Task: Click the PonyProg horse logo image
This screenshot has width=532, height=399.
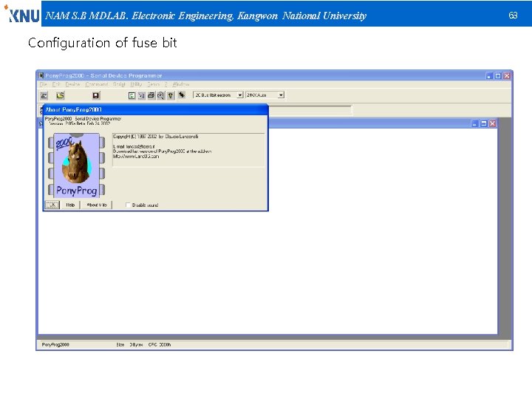Action: [x=76, y=166]
